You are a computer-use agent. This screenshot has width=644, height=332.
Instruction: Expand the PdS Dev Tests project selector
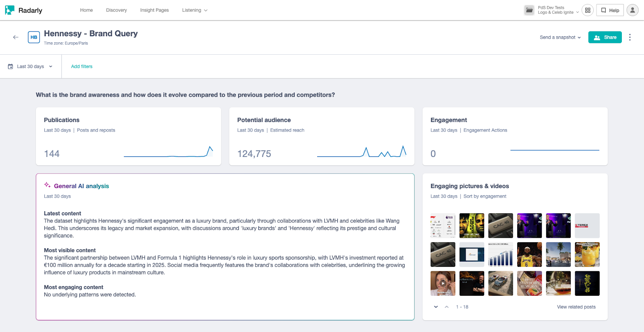(x=558, y=10)
